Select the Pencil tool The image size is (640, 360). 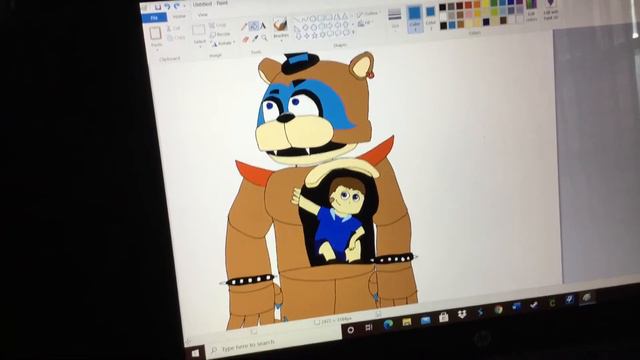pyautogui.click(x=244, y=27)
